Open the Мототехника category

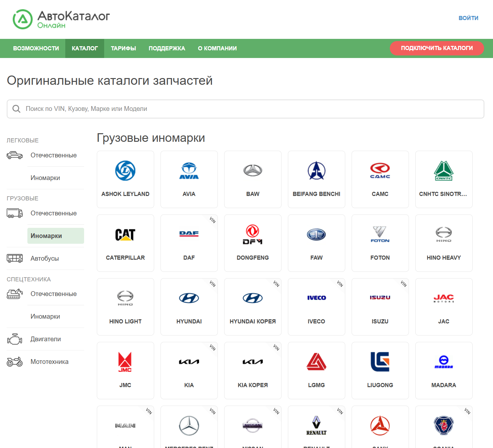[x=49, y=362]
